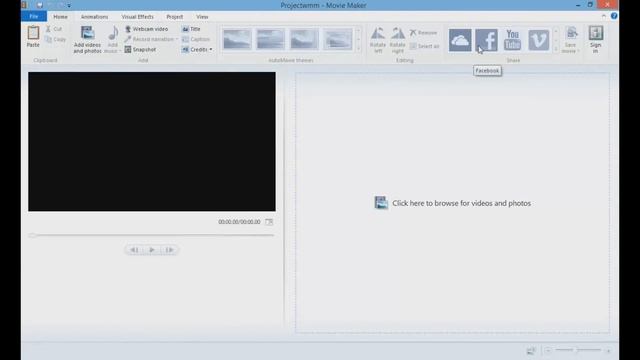Click the Cut button

pyautogui.click(x=54, y=29)
